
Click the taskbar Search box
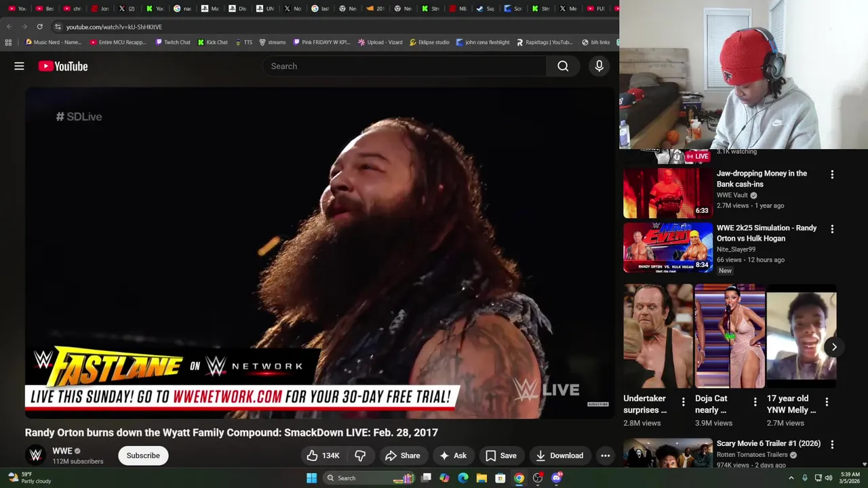(x=370, y=478)
